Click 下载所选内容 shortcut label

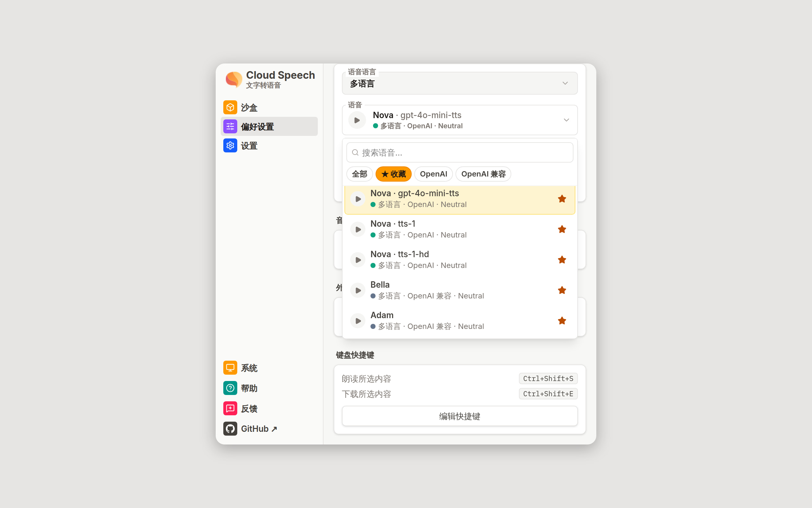point(366,394)
